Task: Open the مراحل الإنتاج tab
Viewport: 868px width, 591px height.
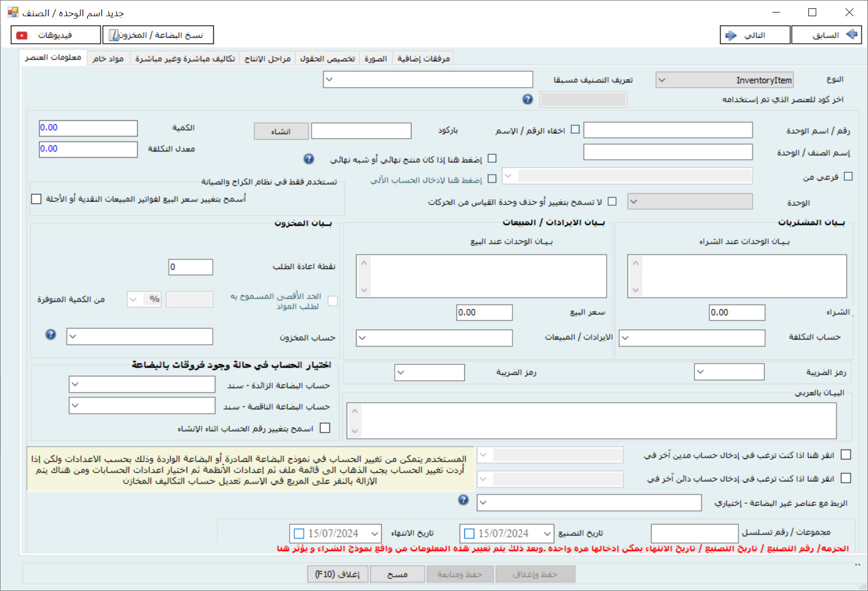Action: pos(267,59)
